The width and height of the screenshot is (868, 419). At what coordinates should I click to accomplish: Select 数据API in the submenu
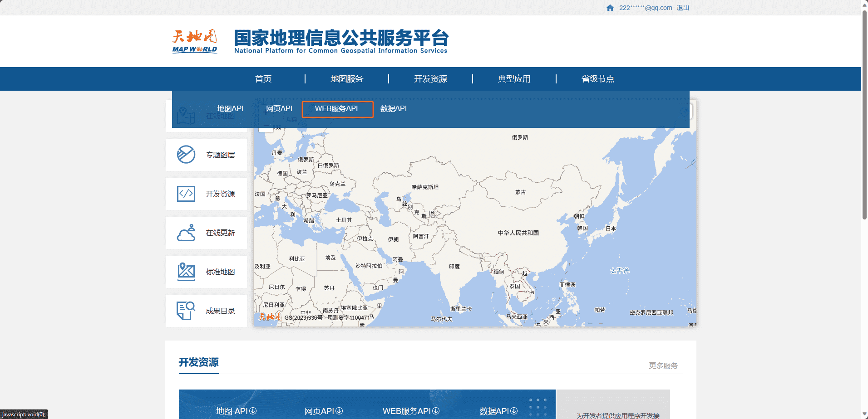394,109
